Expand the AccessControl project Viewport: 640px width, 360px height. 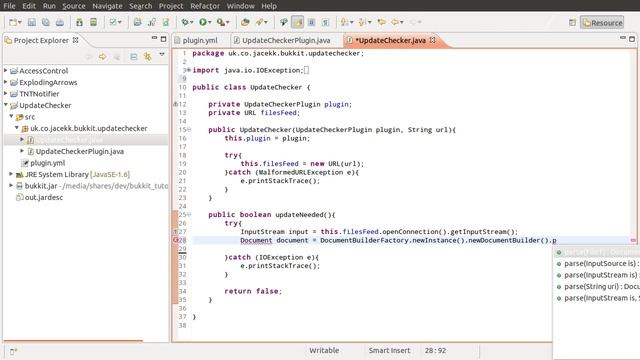(x=6, y=71)
